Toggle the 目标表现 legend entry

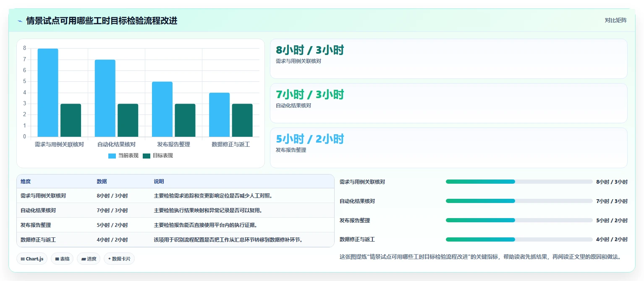pyautogui.click(x=158, y=156)
